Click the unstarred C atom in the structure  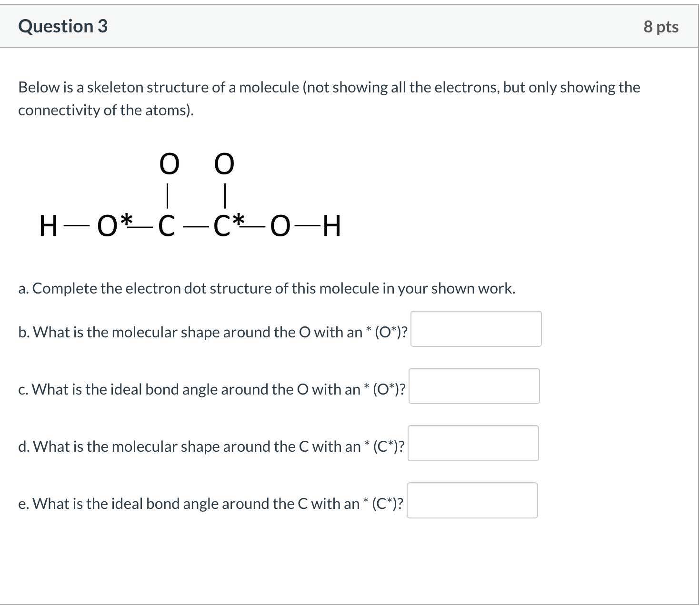point(167,226)
